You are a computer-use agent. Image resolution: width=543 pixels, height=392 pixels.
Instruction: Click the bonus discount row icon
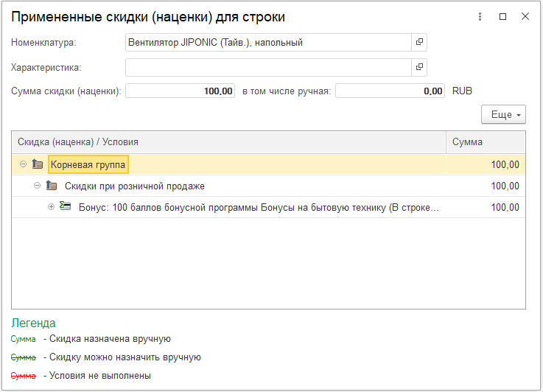click(x=65, y=206)
